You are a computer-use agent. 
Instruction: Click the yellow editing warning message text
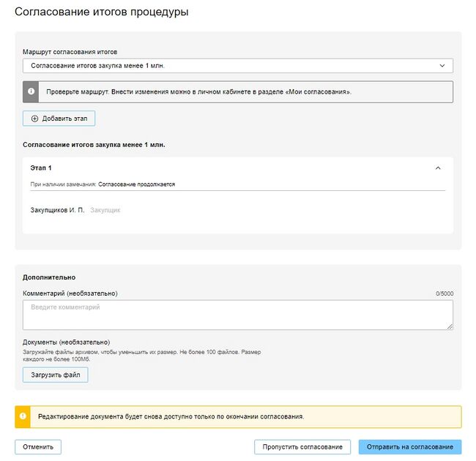[171, 416]
